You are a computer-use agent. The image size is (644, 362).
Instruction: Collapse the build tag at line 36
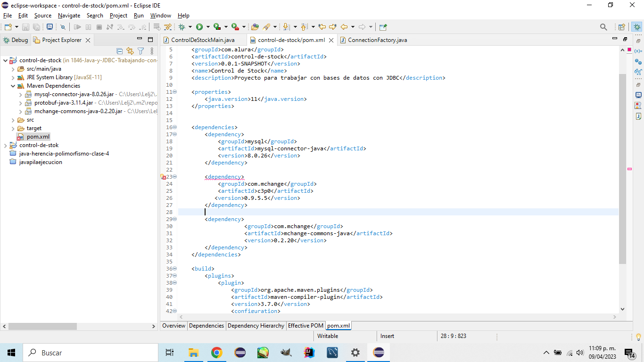pos(175,269)
